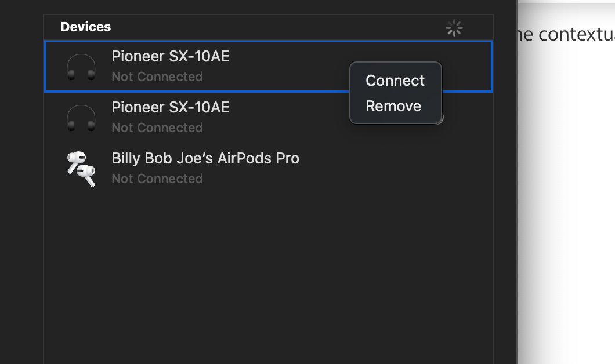
Task: Choose Connect from the context menu
Action: (x=395, y=81)
